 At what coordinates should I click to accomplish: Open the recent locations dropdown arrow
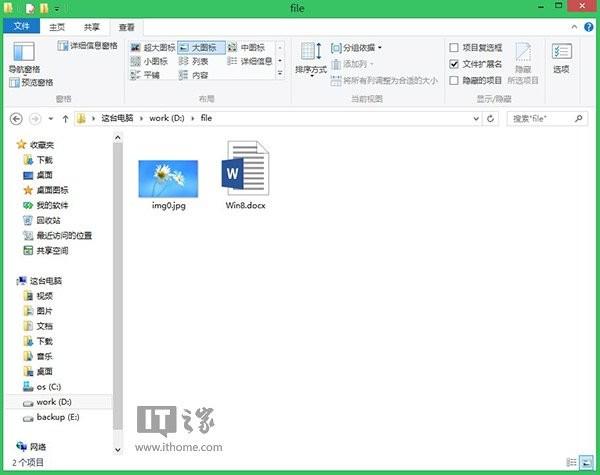51,119
